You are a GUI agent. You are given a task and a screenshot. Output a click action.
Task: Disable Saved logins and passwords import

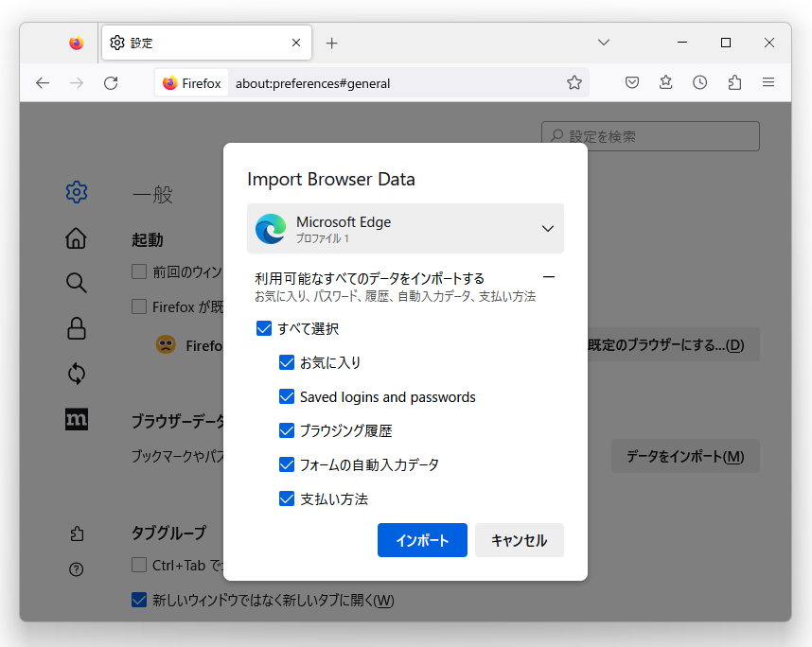click(x=287, y=396)
